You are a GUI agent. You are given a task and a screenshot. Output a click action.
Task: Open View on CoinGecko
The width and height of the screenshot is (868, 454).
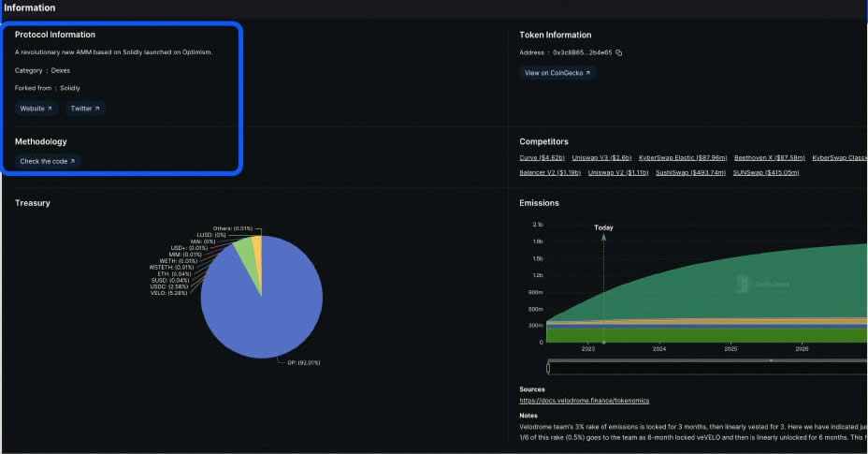pos(557,72)
